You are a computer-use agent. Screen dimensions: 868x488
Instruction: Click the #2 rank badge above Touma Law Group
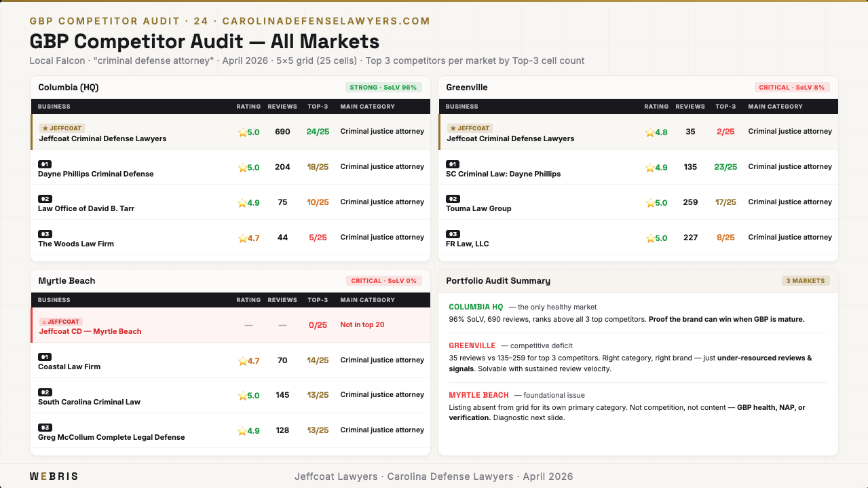click(453, 199)
